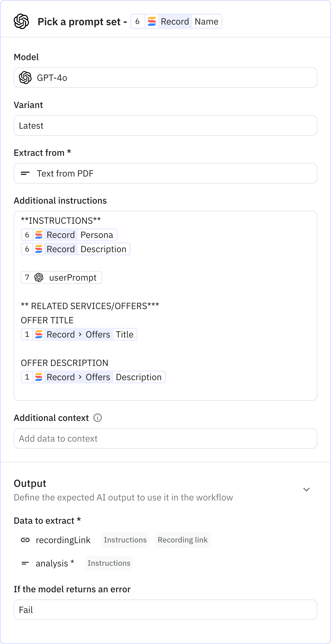Screen dimensions: 331x644
Task: Select the Record Description variable chip
Action: 75,249
